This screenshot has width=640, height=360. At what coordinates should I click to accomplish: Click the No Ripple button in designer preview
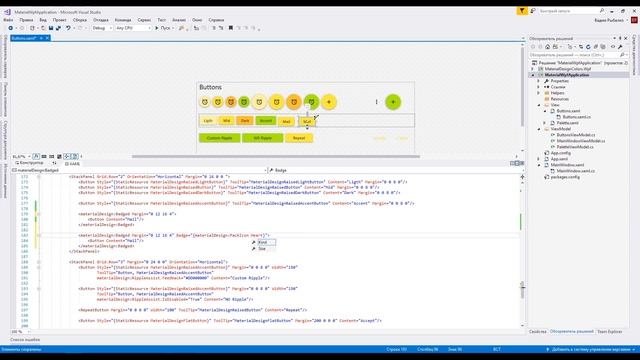click(262, 138)
